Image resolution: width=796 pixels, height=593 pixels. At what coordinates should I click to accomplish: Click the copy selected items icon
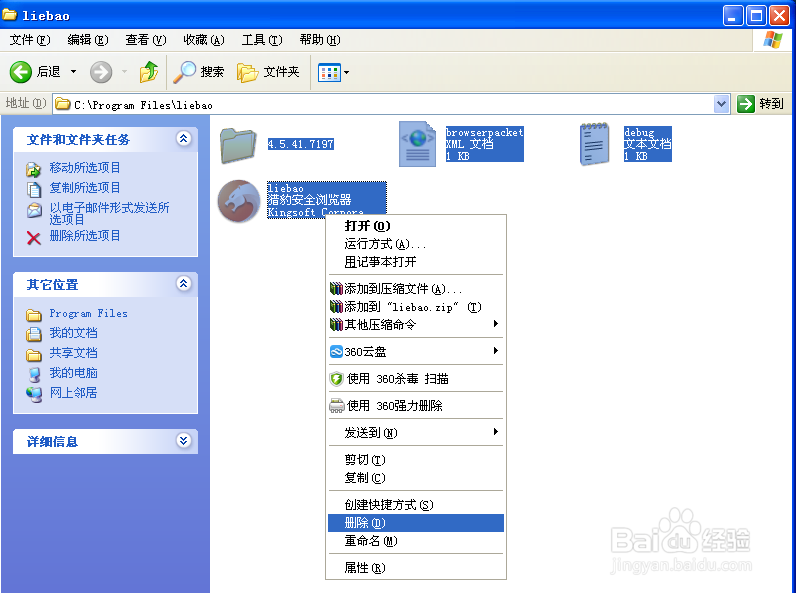[34, 189]
